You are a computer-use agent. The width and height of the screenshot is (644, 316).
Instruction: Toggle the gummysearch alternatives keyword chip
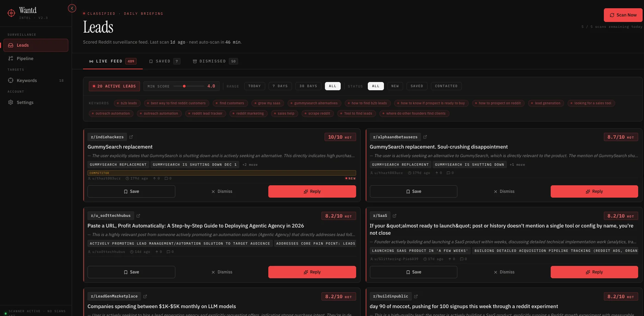click(x=314, y=103)
